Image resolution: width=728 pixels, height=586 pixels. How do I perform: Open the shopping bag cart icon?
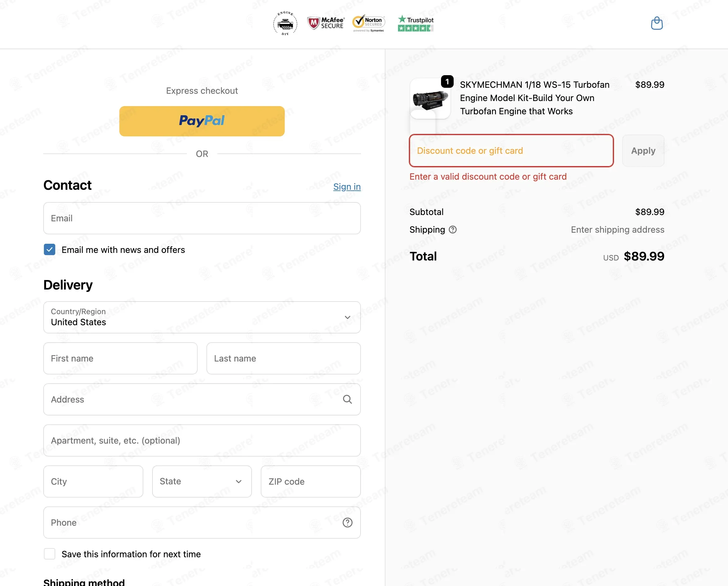click(x=656, y=23)
